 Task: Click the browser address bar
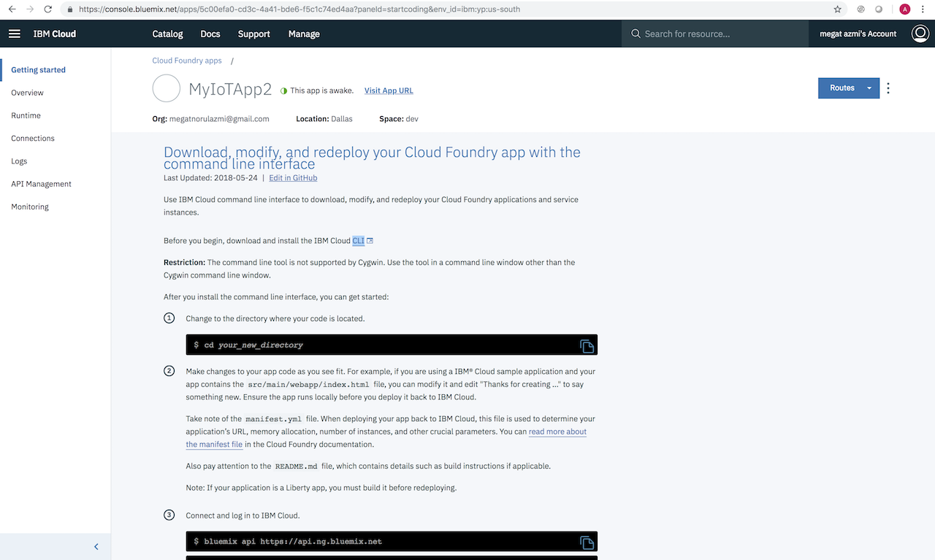pos(446,9)
